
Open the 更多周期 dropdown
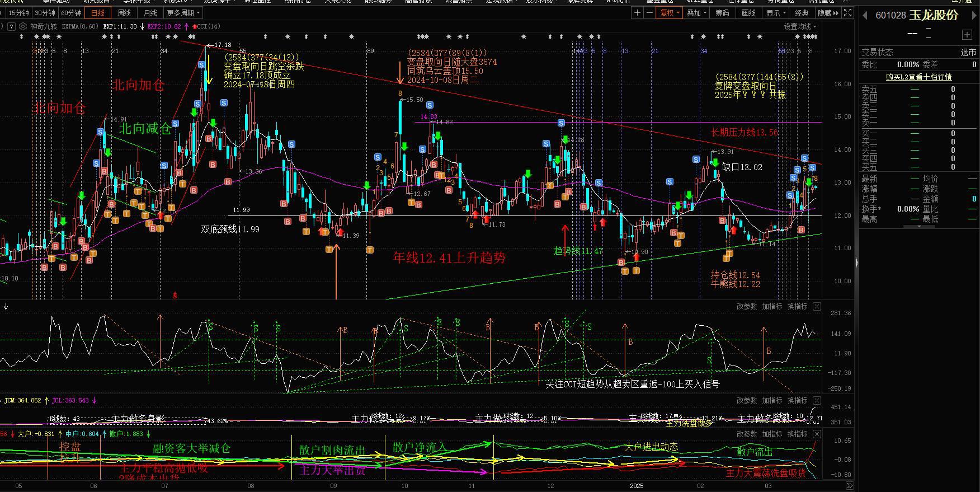coord(182,13)
